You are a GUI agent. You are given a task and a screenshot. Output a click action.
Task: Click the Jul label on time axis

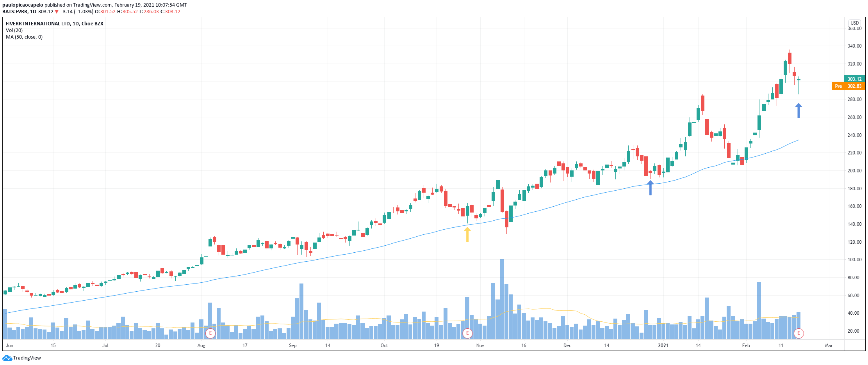coord(105,346)
